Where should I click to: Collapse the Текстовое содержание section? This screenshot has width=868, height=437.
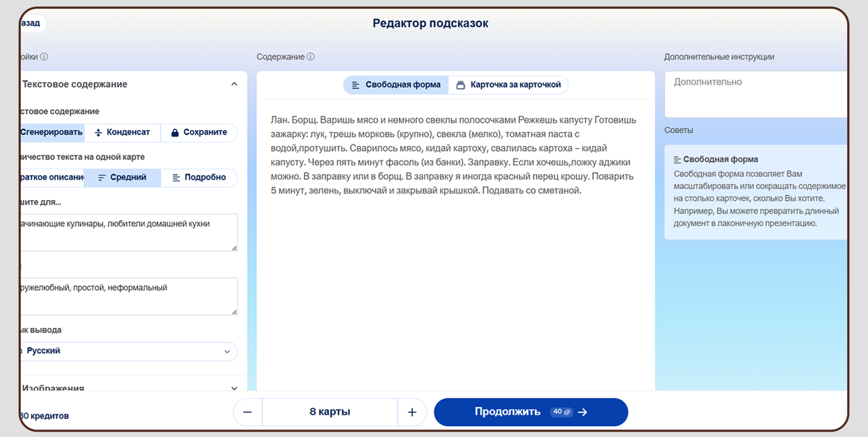click(x=234, y=84)
